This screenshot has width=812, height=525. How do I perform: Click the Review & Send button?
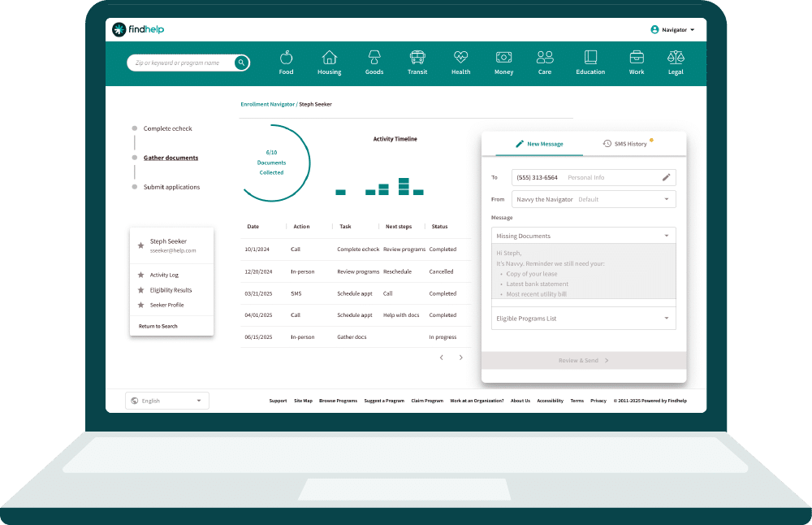pos(584,360)
